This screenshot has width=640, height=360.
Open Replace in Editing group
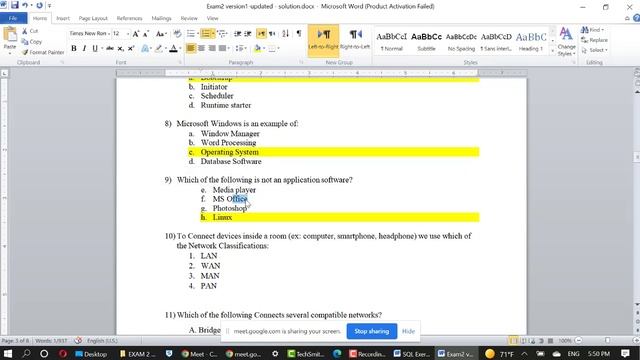click(x=595, y=40)
